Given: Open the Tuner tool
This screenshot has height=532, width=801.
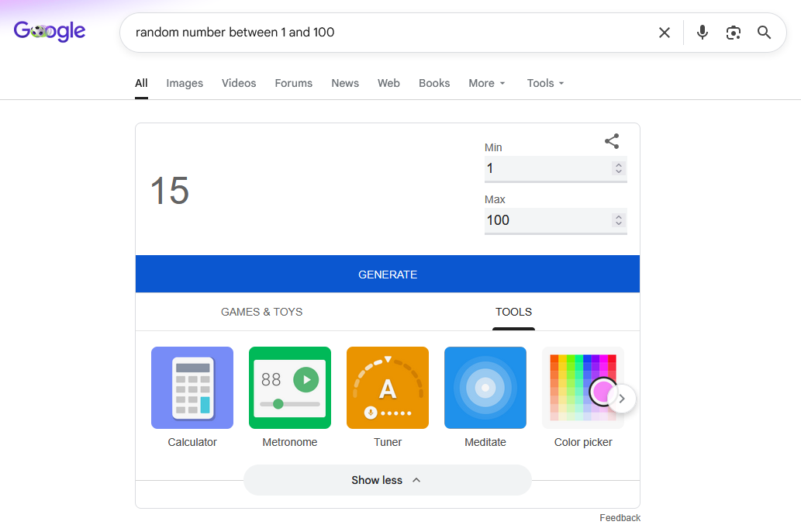Looking at the screenshot, I should click(388, 388).
